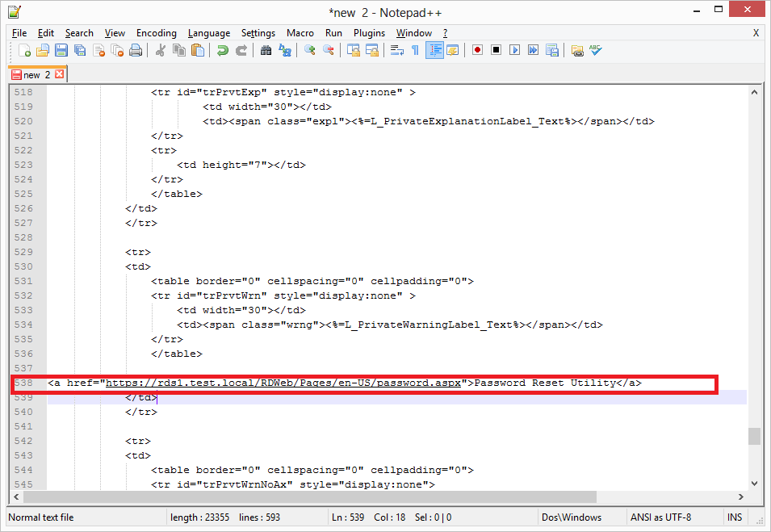Open the Settings menu
This screenshot has width=771, height=532.
pos(258,33)
